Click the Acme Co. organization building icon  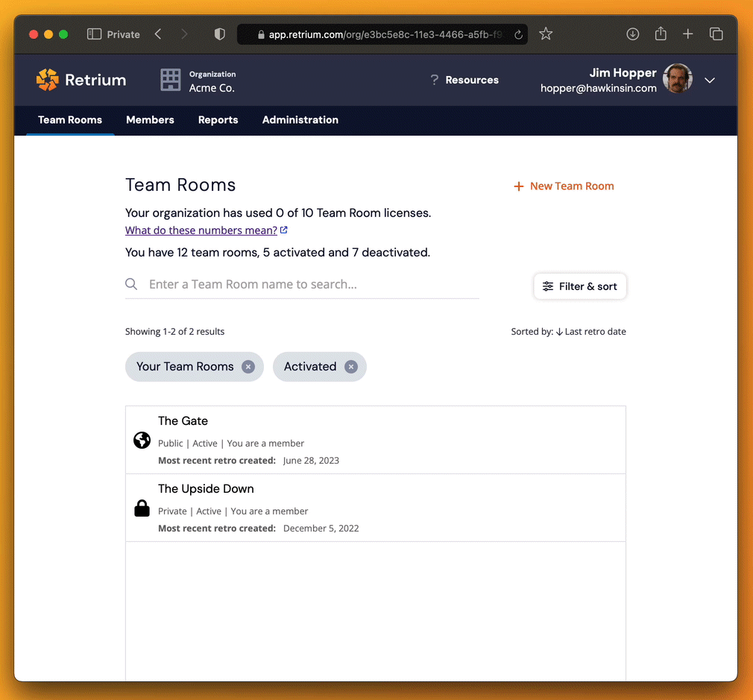(x=171, y=80)
